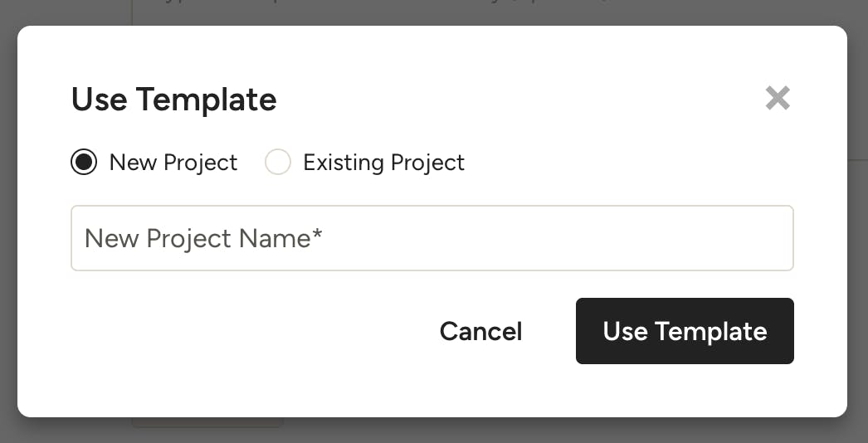Submit the form via Use Template button
Screen dimensions: 868x443
pyautogui.click(x=685, y=331)
